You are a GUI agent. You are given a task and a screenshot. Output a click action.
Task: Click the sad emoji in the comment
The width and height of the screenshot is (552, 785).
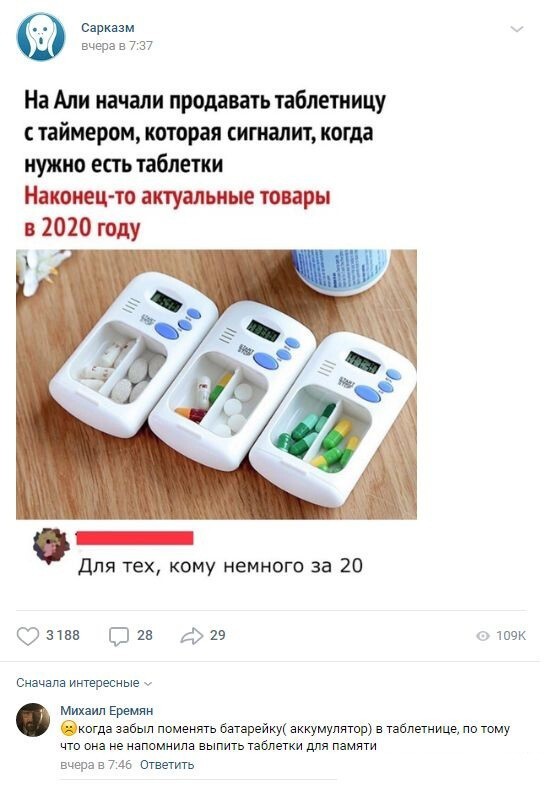point(68,728)
